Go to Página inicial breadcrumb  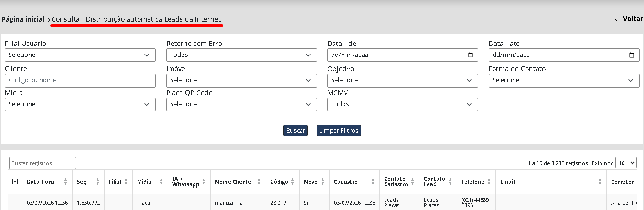23,19
